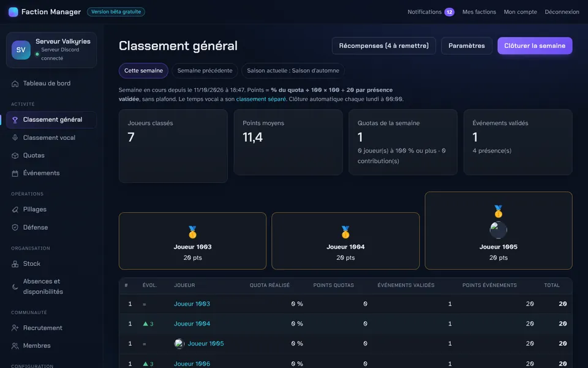
Task: Click the medal icon on Joueur 1004 card
Action: click(345, 232)
